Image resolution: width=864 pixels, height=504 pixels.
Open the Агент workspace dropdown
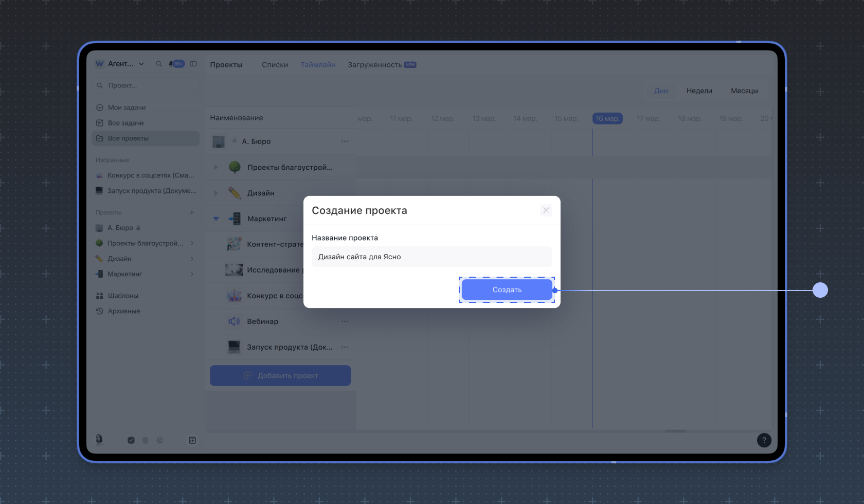[126, 64]
